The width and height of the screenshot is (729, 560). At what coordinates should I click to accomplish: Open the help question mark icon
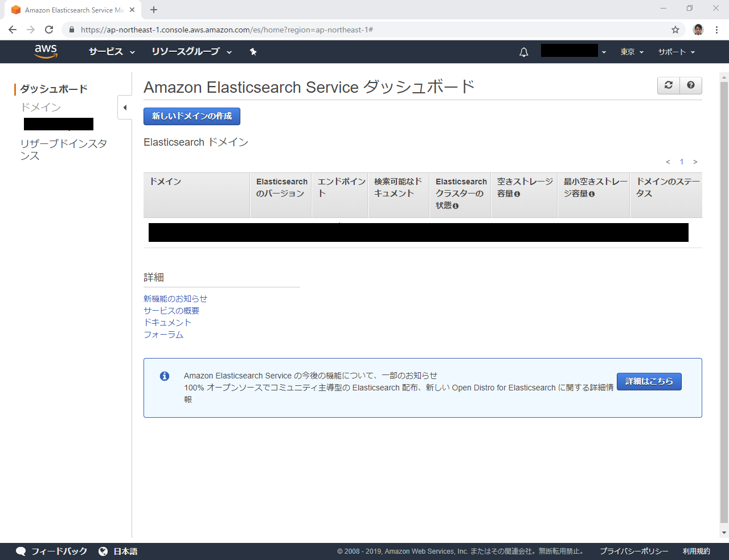pyautogui.click(x=691, y=85)
